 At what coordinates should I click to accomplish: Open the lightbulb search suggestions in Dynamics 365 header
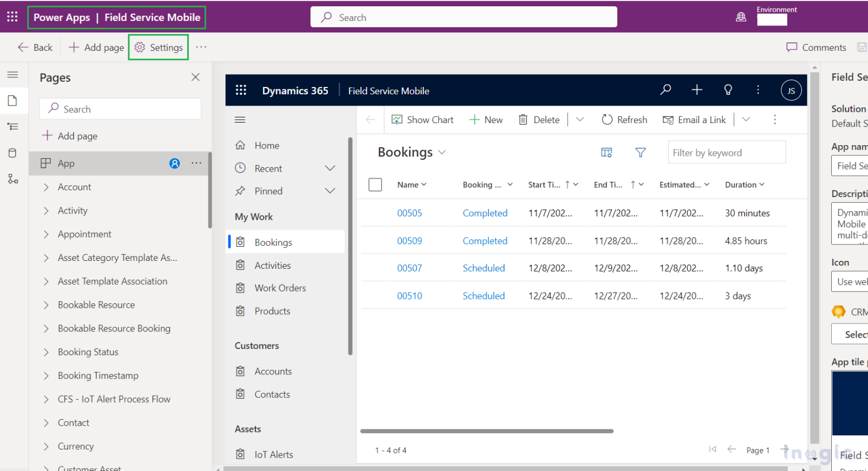click(x=728, y=90)
